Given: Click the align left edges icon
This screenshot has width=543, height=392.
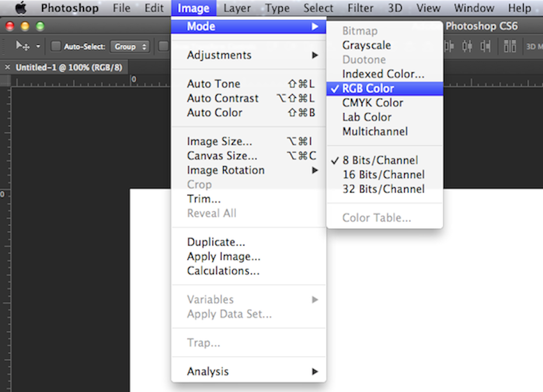Looking at the screenshot, I should coord(450,46).
